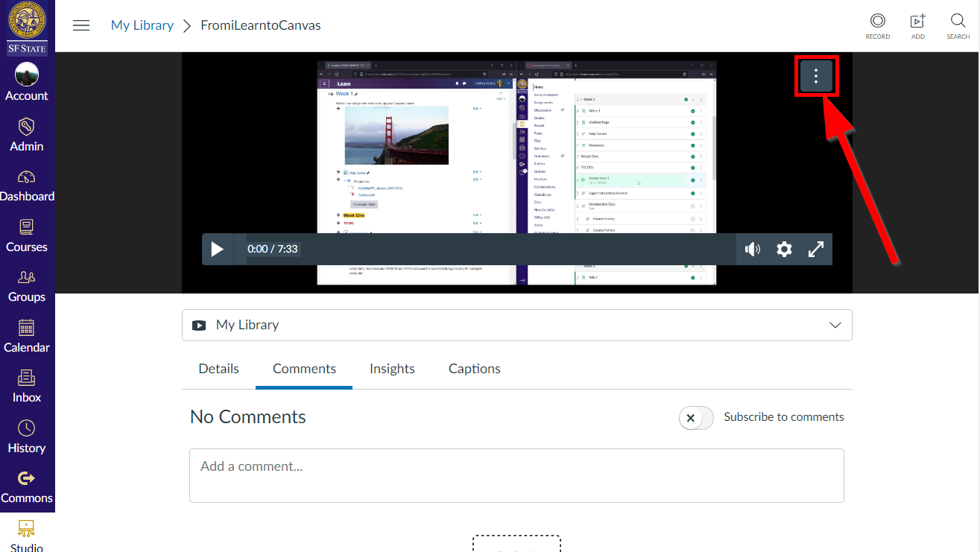Click inside the Add a comment field
Screen dimensions: 980x552
(x=516, y=475)
